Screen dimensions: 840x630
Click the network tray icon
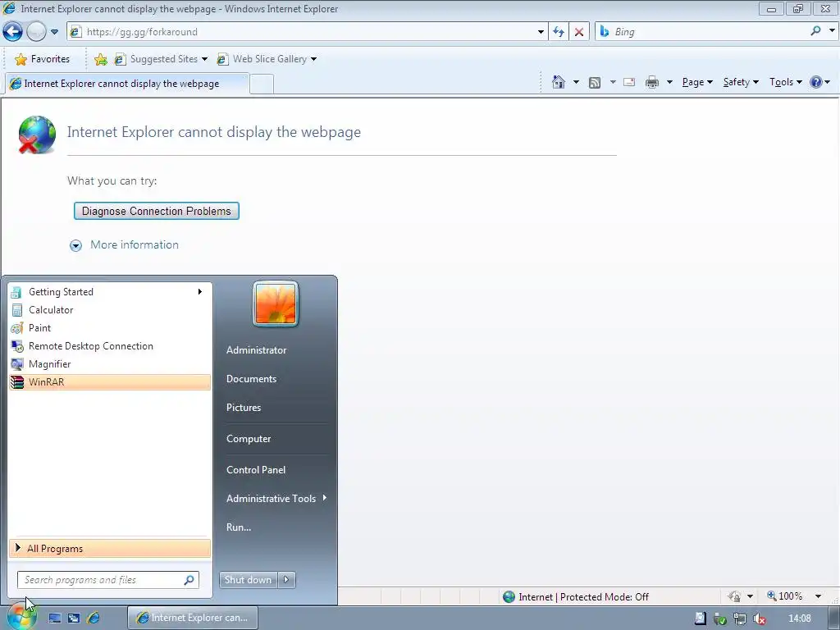tap(740, 619)
